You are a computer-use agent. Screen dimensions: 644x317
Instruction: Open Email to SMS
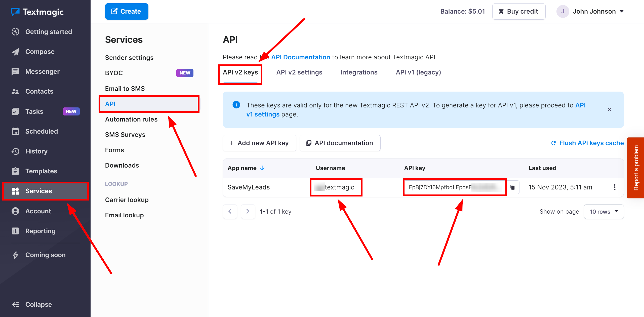[125, 89]
